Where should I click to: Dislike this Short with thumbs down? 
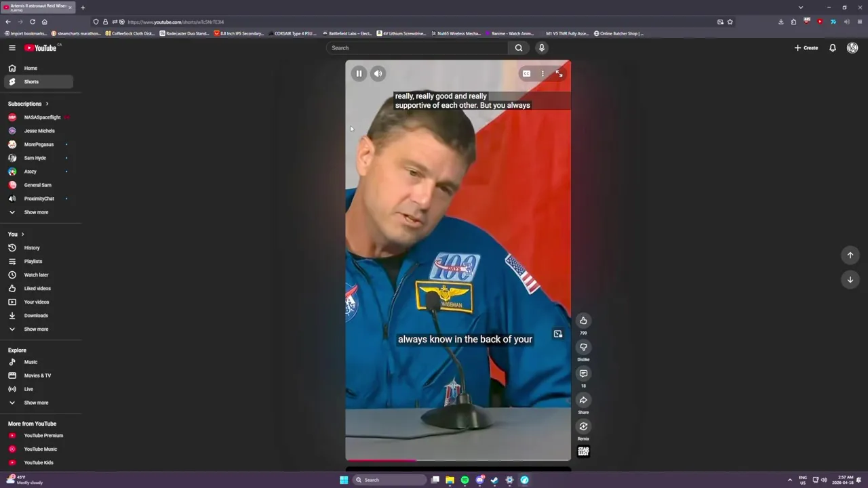click(583, 347)
